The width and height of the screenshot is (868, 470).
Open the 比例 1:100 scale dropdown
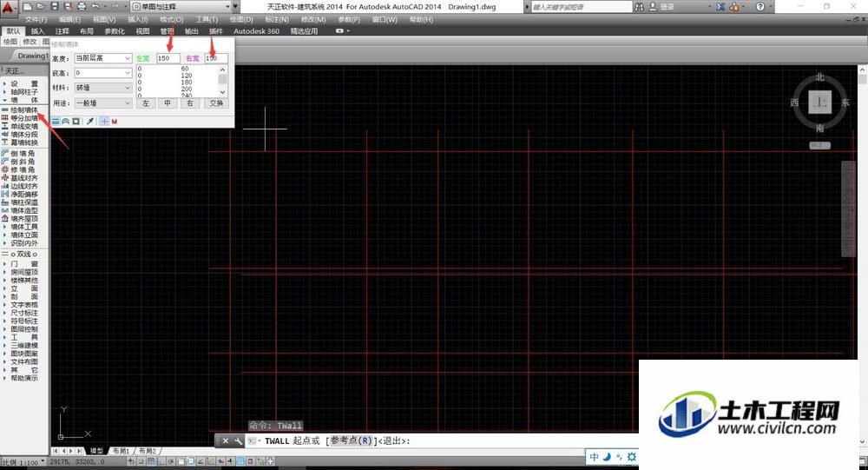[23, 461]
